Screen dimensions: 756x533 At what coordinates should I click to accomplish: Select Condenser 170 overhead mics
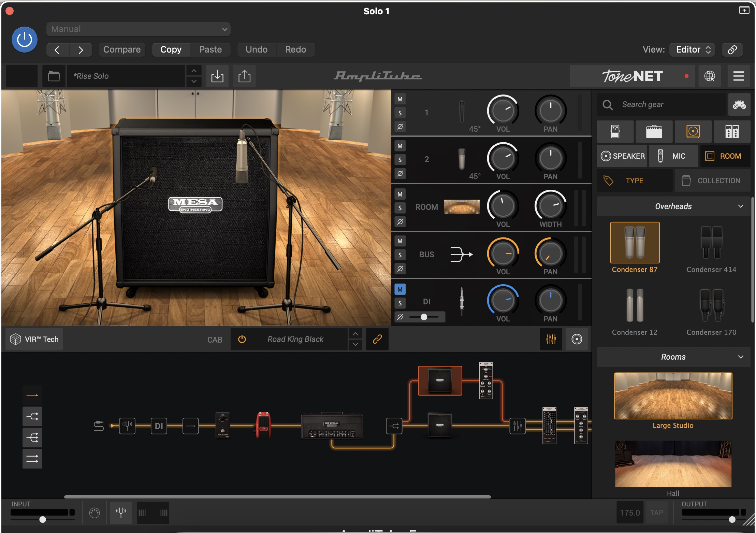click(711, 311)
